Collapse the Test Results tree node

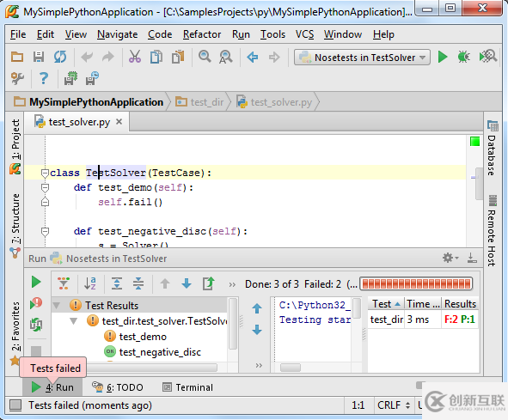pyautogui.click(x=57, y=306)
